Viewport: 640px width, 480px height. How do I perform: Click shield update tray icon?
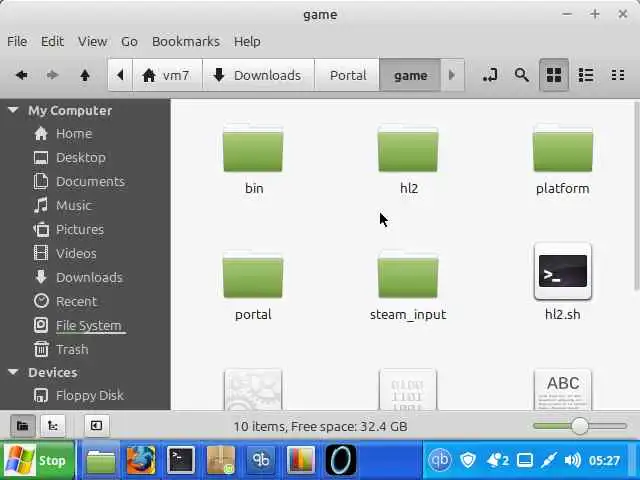[468, 460]
